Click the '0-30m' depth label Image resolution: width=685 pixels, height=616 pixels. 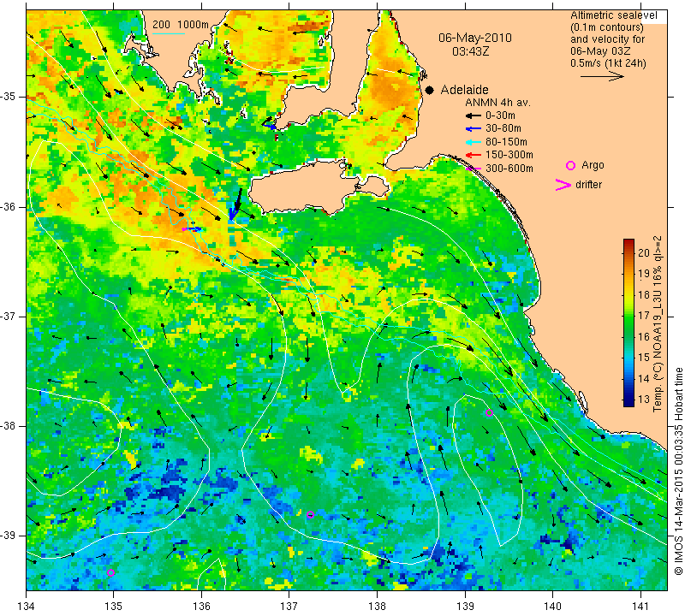[x=500, y=115]
